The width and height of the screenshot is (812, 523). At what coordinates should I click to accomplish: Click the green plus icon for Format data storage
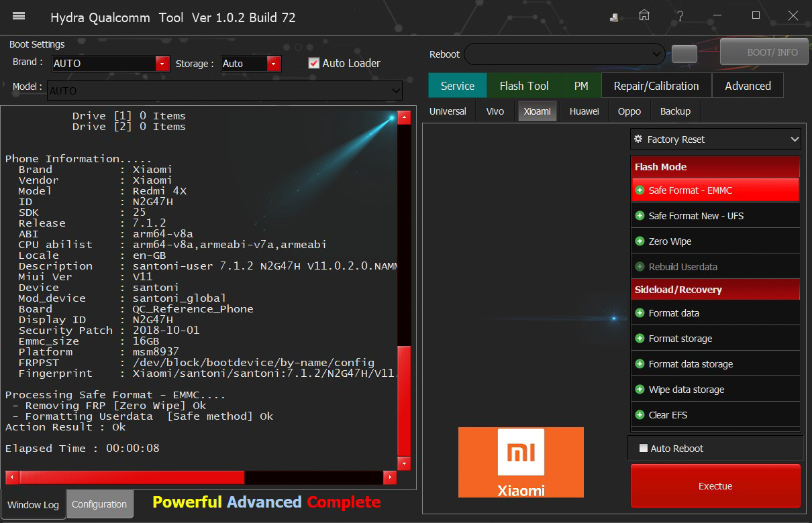point(640,364)
